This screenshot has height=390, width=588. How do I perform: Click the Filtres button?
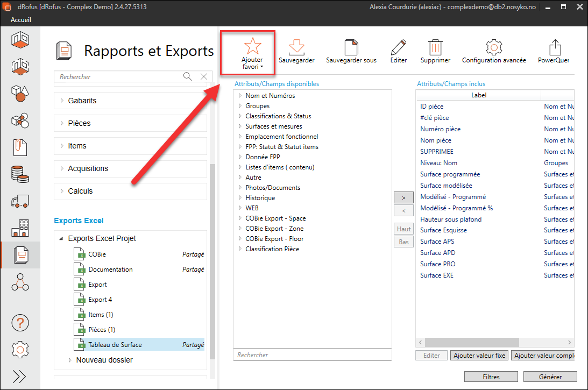point(491,377)
